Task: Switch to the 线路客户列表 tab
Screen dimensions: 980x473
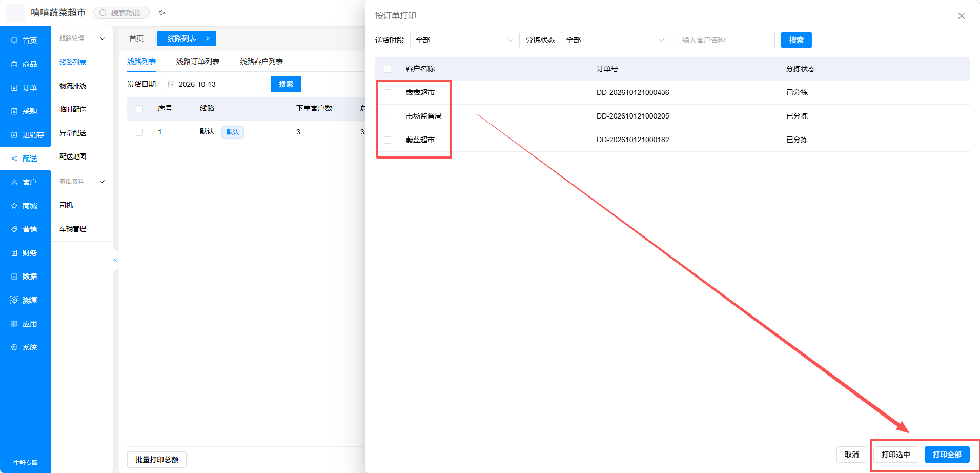Action: tap(261, 62)
